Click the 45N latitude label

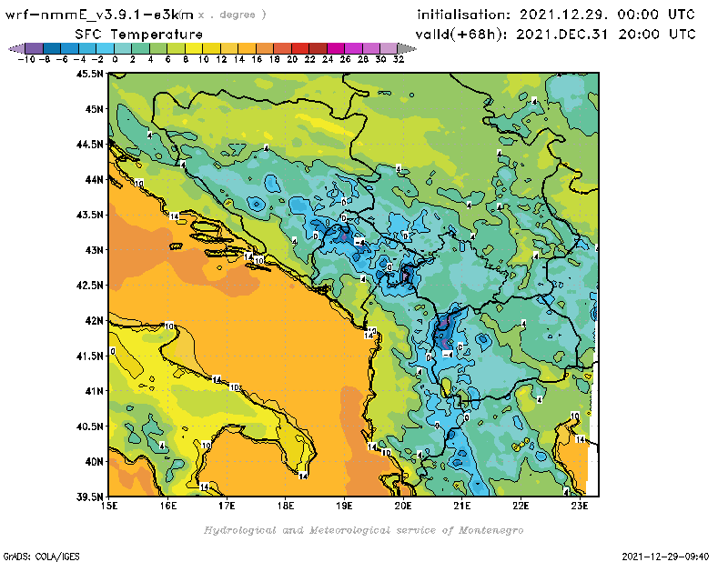click(x=94, y=109)
